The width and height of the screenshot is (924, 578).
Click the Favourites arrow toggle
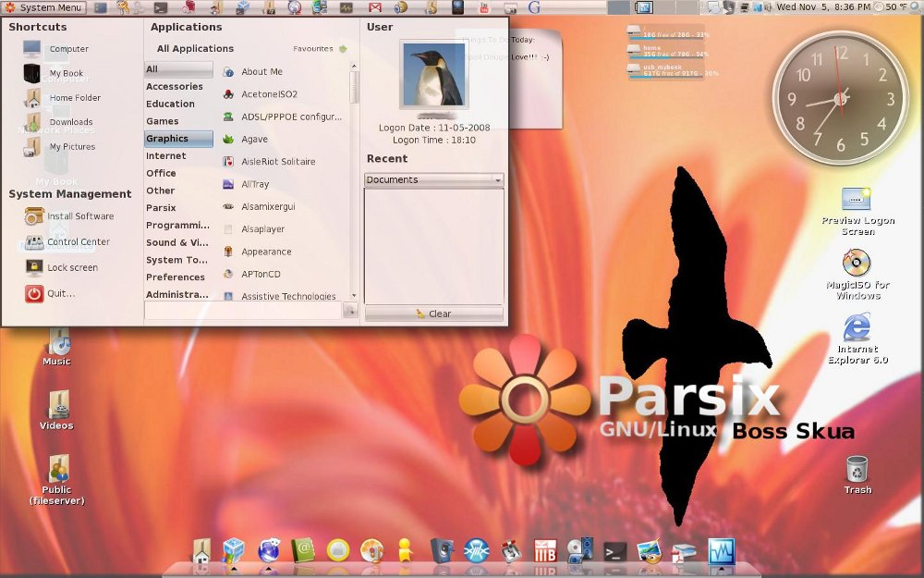pos(343,49)
